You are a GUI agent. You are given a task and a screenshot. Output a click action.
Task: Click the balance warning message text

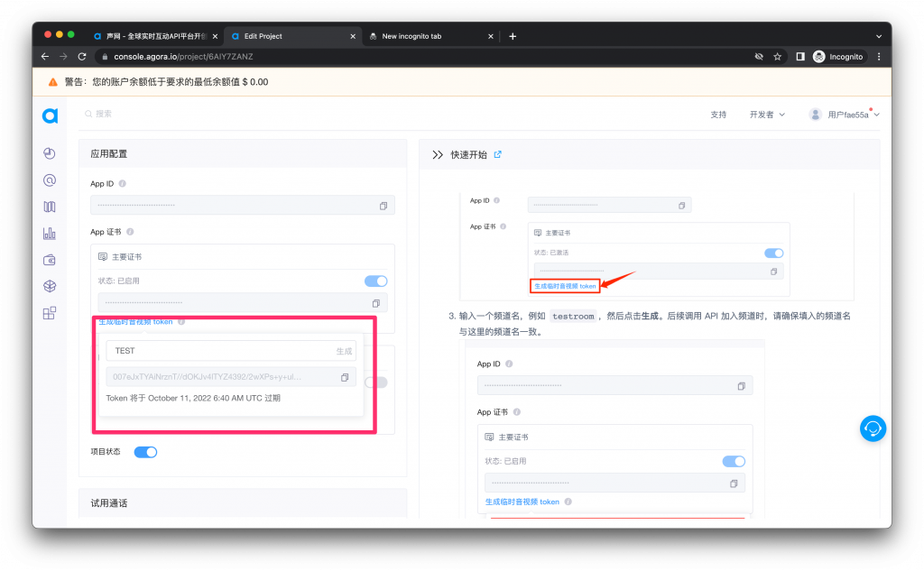coord(166,82)
